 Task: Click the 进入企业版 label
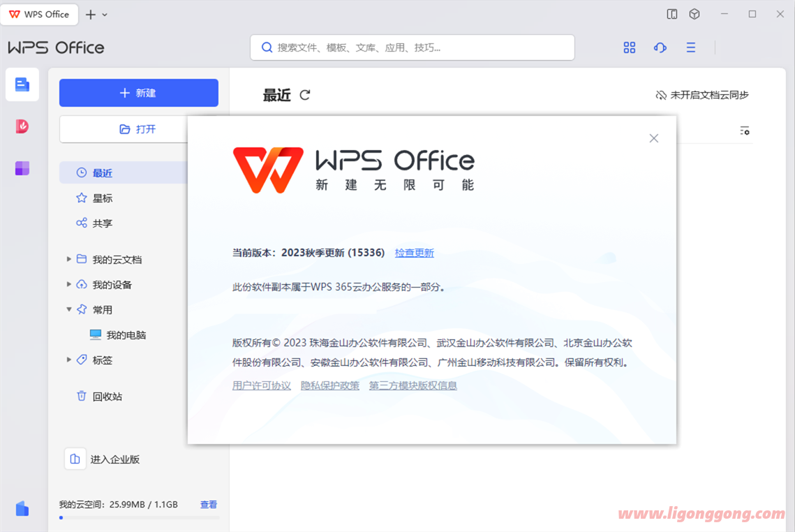point(115,459)
